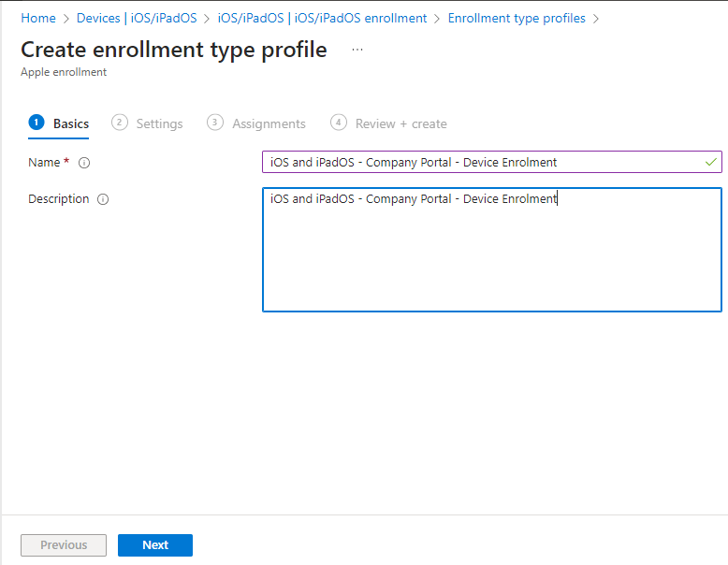This screenshot has height=565, width=728.
Task: Click the step 2 circle icon
Action: point(119,123)
